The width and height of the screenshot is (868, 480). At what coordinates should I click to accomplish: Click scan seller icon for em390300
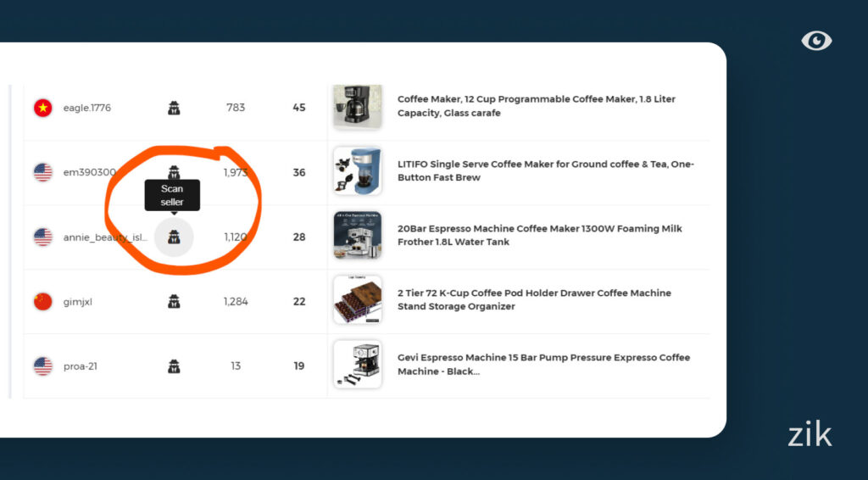coord(174,171)
